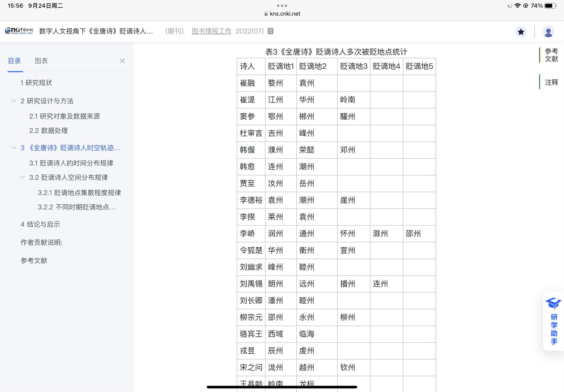This screenshot has width=564, height=392.
Task: Click the 李峤 table cell
Action: pos(251,234)
